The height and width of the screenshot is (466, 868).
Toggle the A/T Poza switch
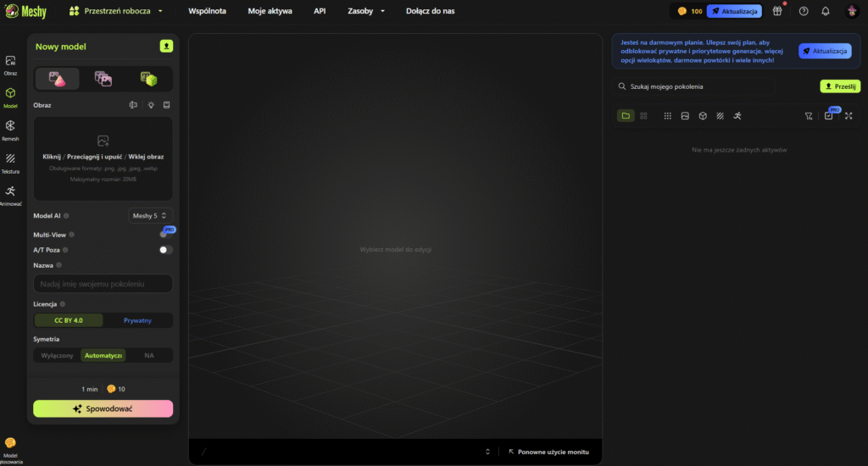(165, 250)
